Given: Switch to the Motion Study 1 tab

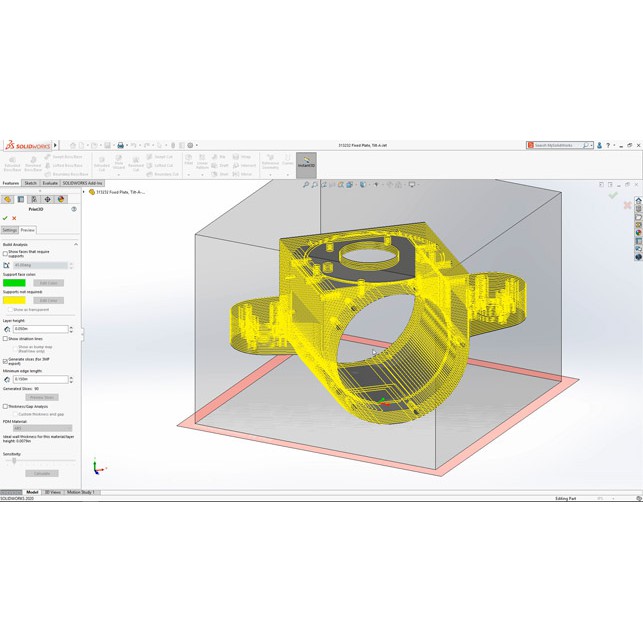Looking at the screenshot, I should point(81,492).
